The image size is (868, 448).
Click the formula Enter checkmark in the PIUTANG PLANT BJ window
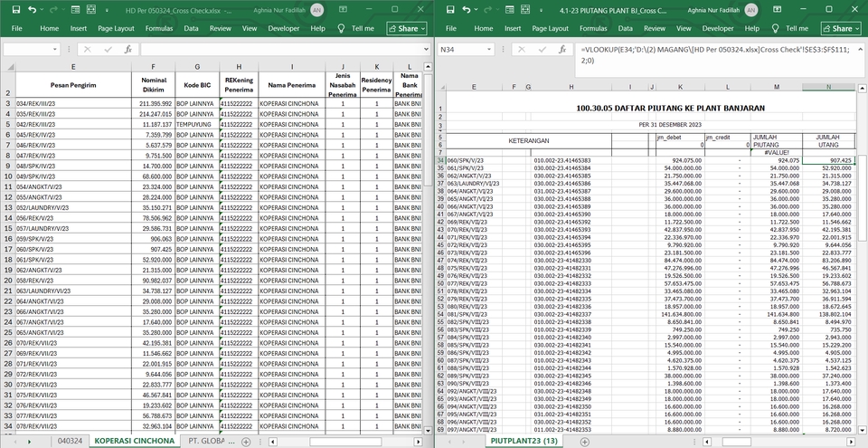pyautogui.click(x=542, y=50)
